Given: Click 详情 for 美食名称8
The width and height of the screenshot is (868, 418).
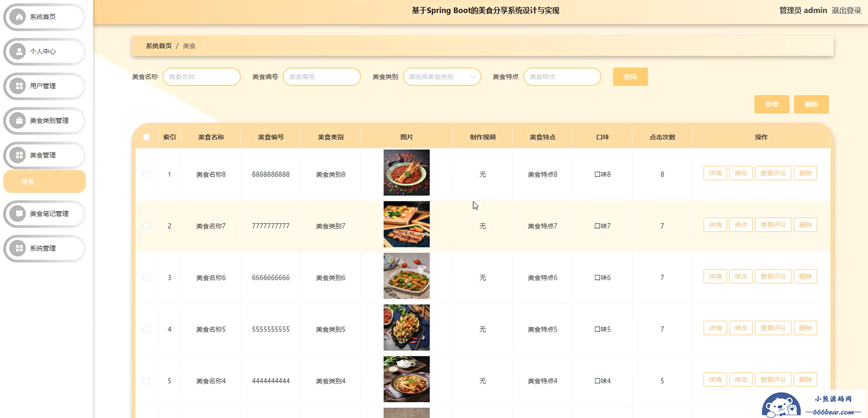Looking at the screenshot, I should pyautogui.click(x=715, y=173).
